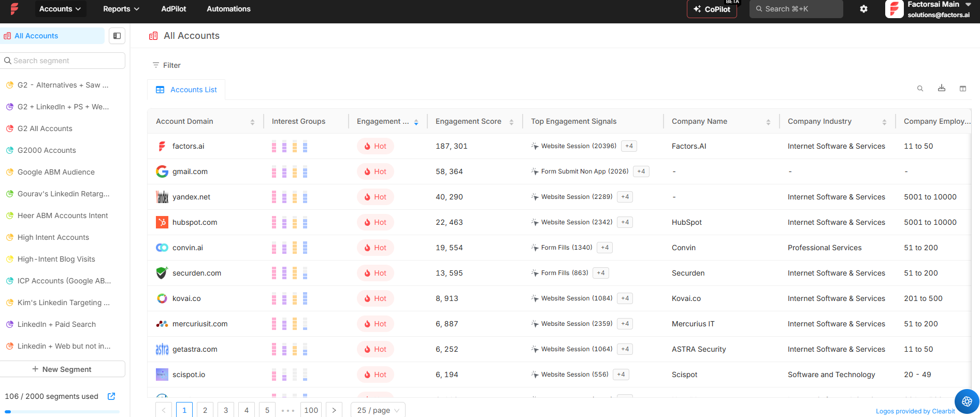This screenshot has width=980, height=417.
Task: Select LinkedIn + Paid Search segment
Action: point(56,324)
